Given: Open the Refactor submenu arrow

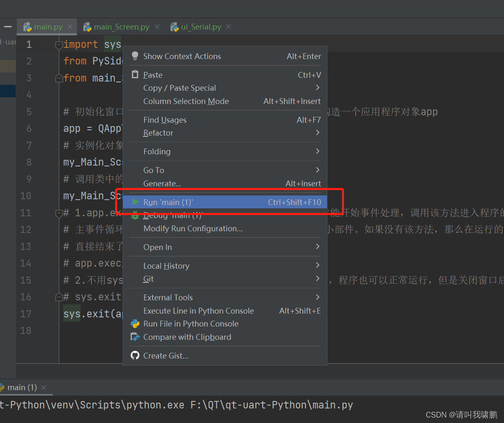Looking at the screenshot, I should 318,133.
